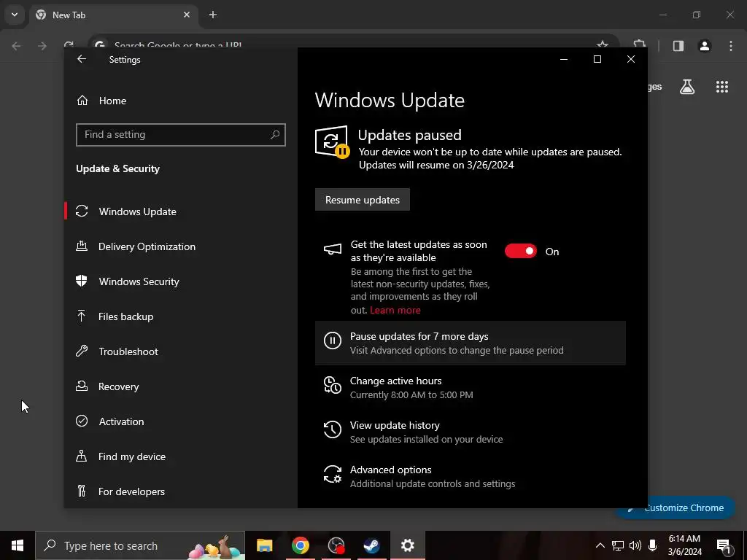
Task: Click the taskbar search box
Action: [x=140, y=545]
